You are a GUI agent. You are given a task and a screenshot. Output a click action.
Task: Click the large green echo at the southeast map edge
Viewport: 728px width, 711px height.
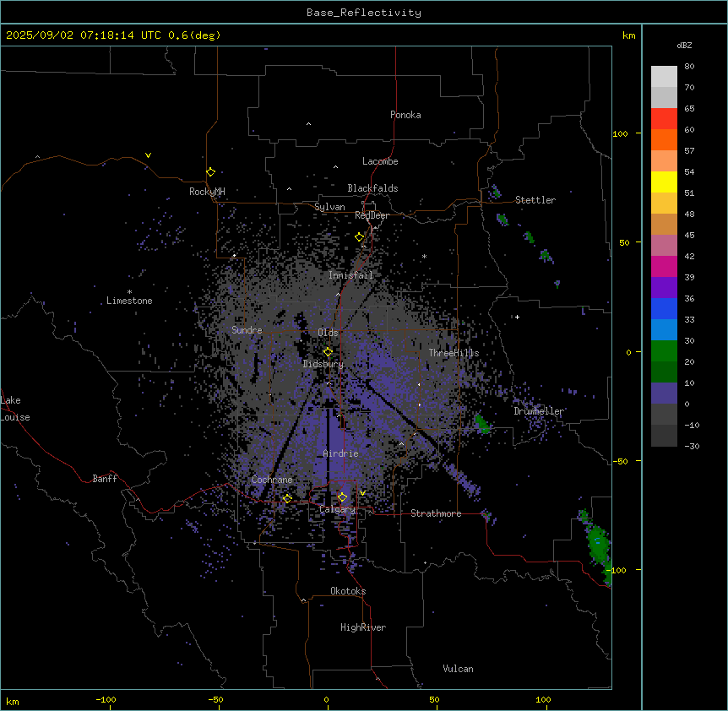597,544
